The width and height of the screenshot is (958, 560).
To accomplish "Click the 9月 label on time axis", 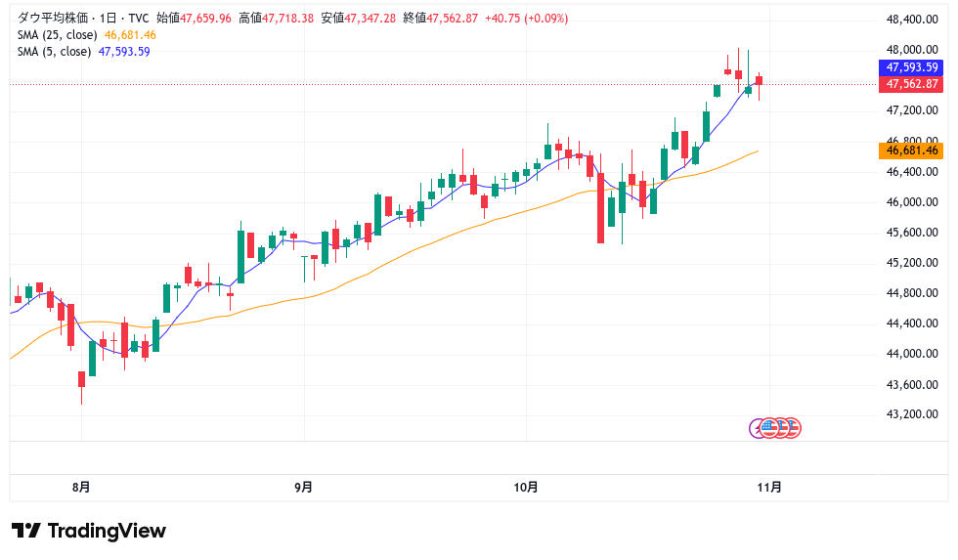I will tap(303, 486).
